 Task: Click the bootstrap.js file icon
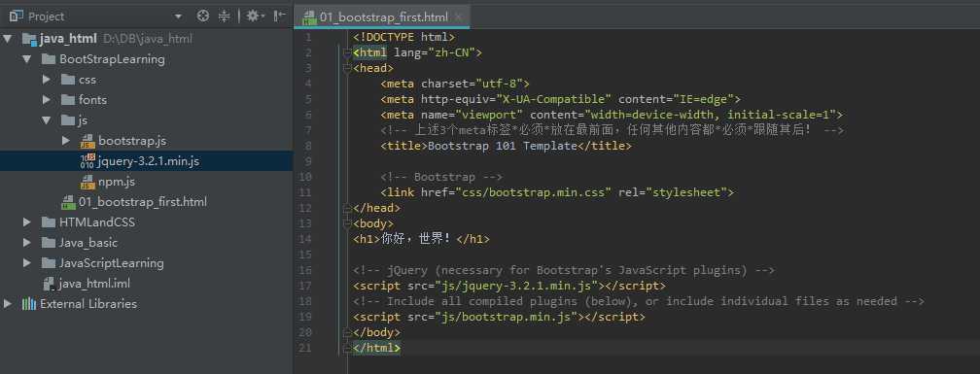coord(87,141)
